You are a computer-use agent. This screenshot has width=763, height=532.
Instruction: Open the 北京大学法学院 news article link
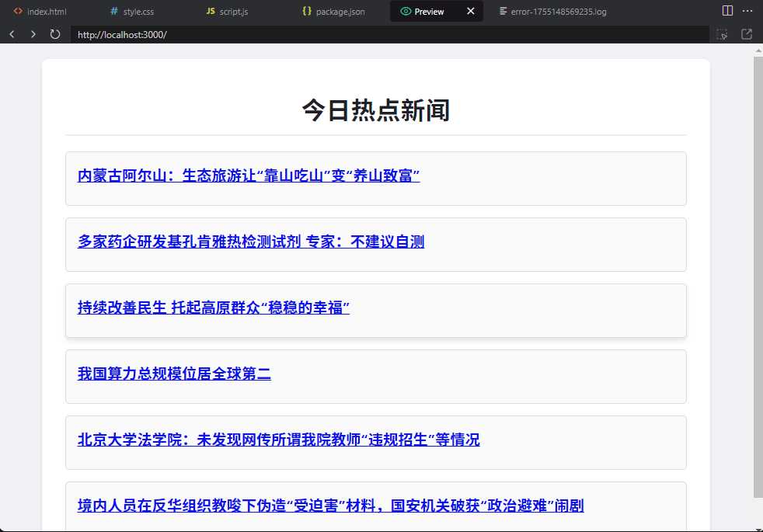coord(277,440)
